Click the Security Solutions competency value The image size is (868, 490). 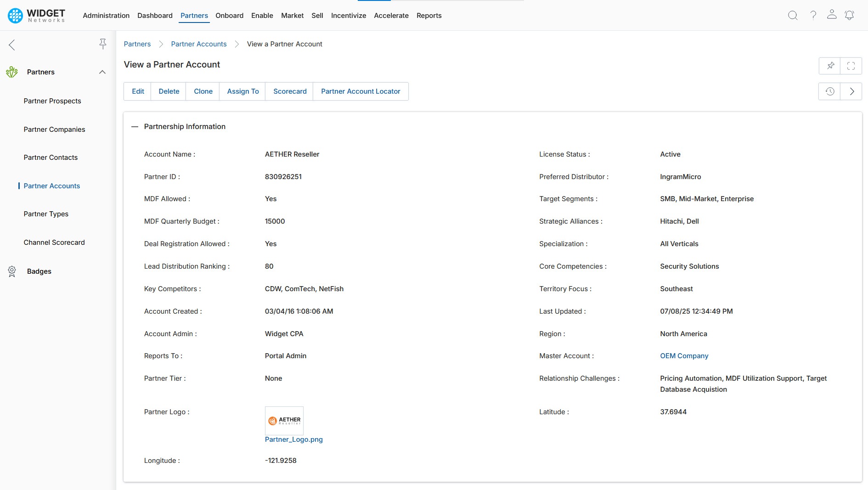[x=689, y=266]
